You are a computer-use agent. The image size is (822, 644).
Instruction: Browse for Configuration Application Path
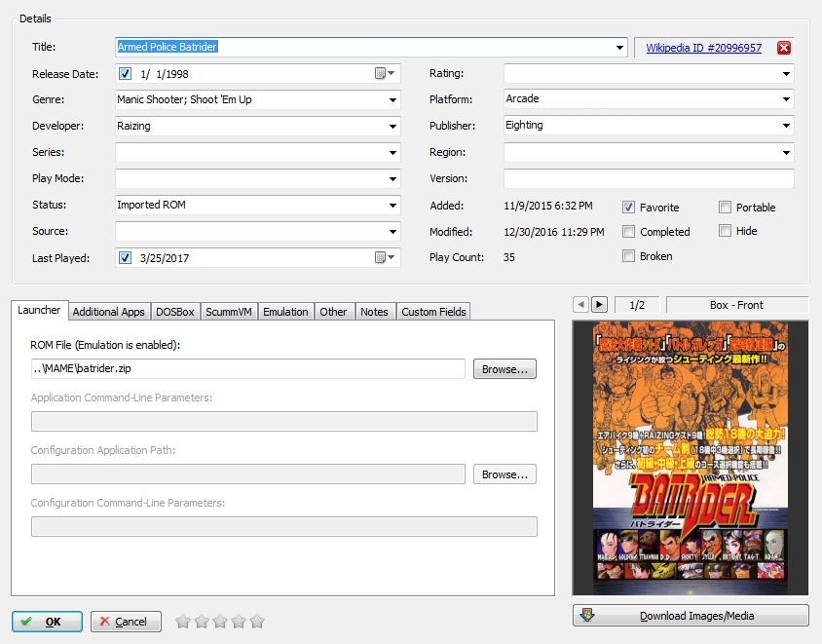(504, 474)
